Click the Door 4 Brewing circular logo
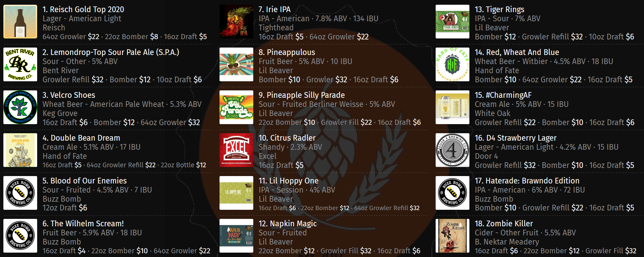Viewport: 644px width, 257px height. [453, 150]
